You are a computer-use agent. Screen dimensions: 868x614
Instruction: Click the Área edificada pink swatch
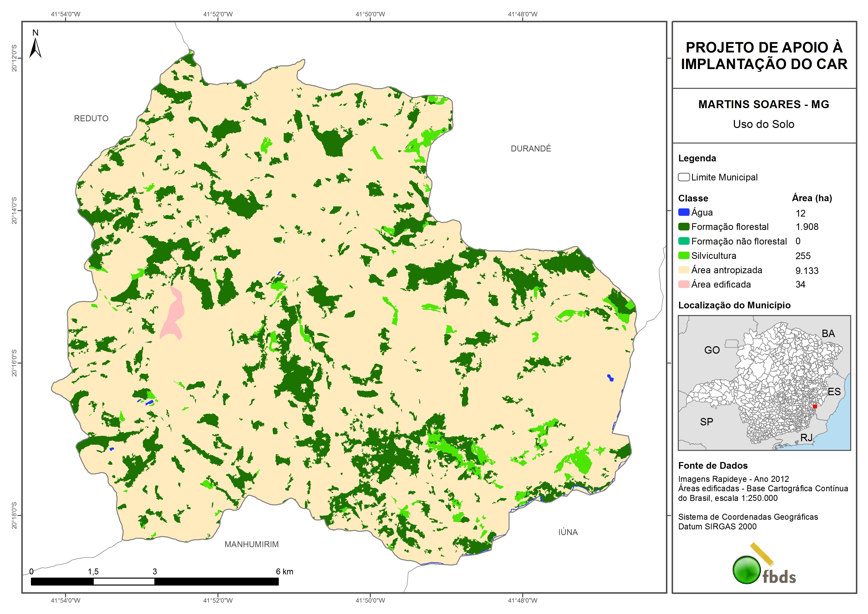point(683,284)
